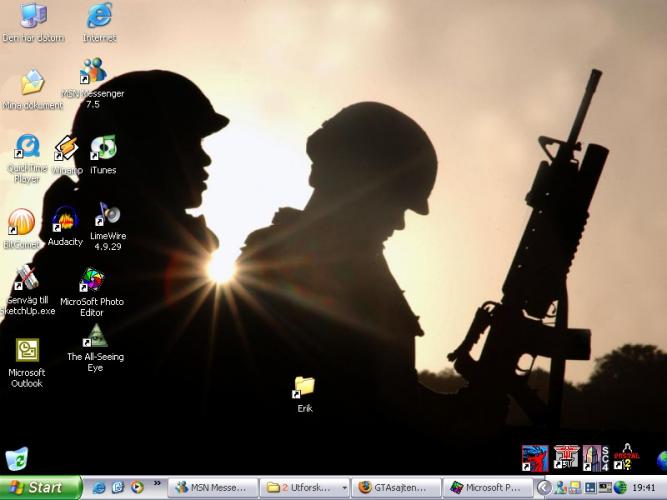The image size is (667, 500).
Task: Open the LimeWire 4.9.29 shortcut
Action: pos(106,214)
